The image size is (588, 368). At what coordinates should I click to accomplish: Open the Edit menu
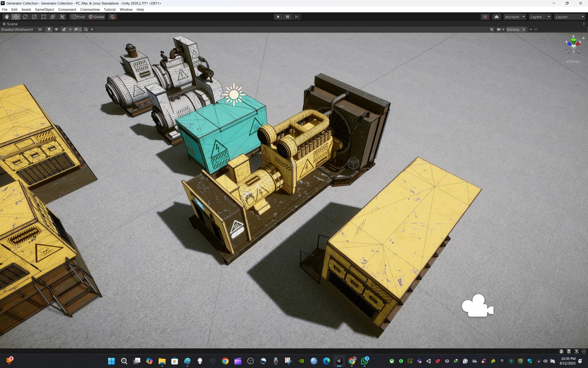click(14, 10)
